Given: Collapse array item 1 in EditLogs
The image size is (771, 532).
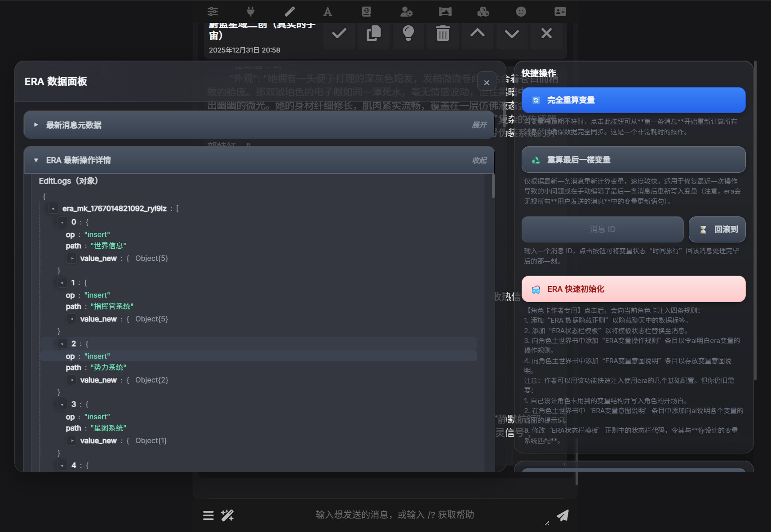Looking at the screenshot, I should pos(62,283).
